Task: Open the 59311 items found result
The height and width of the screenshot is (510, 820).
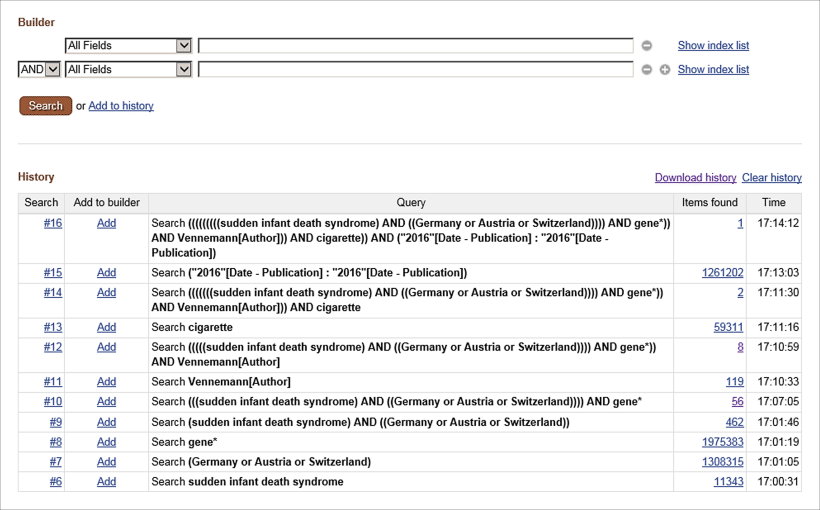Action: (x=728, y=327)
